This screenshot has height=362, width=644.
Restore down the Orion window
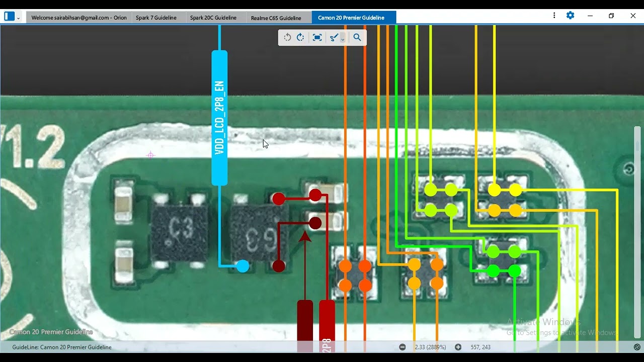tap(611, 16)
